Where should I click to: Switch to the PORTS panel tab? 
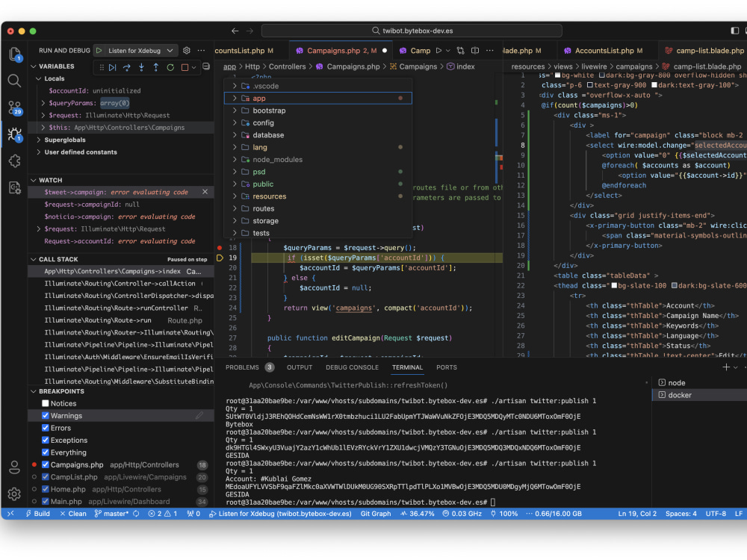[447, 367]
